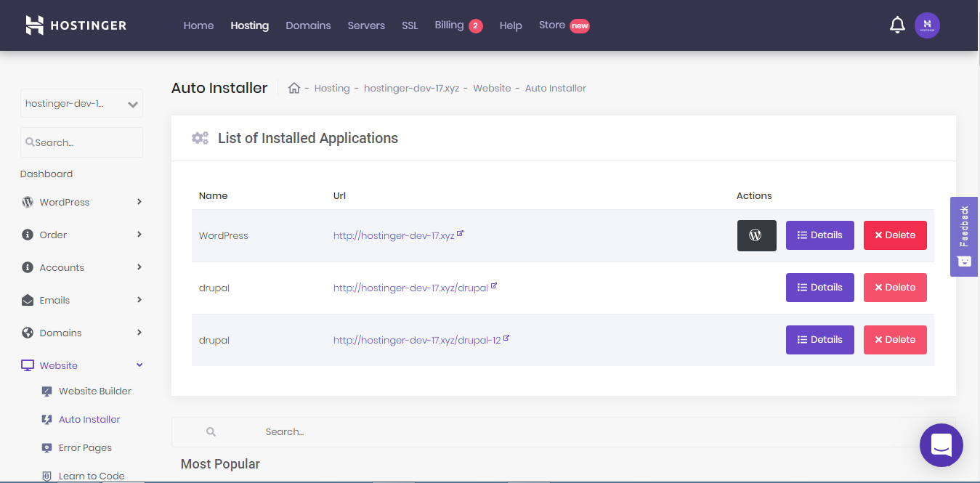Click the Order info icon in sidebar
The image size is (980, 483).
(28, 235)
